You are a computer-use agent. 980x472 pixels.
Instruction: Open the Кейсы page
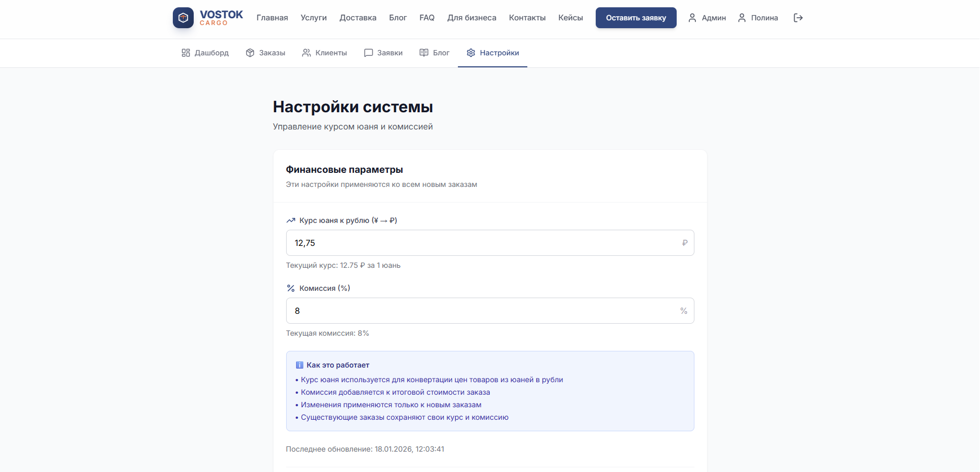coord(571,18)
